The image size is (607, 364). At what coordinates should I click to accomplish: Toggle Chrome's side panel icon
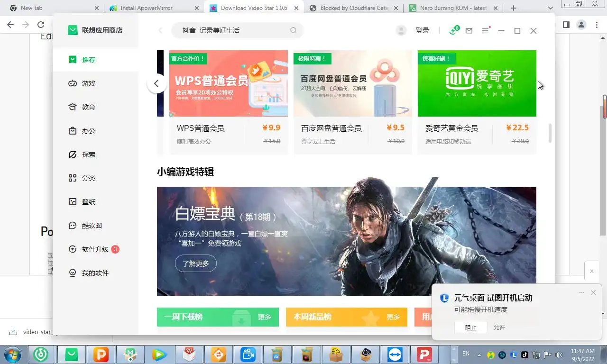click(x=566, y=25)
